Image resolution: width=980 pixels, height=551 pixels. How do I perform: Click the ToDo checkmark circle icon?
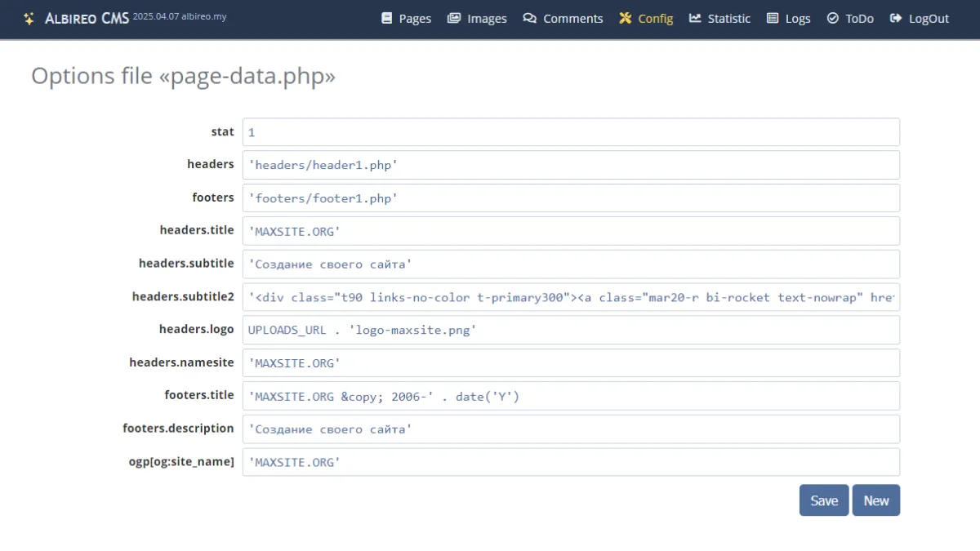(833, 18)
